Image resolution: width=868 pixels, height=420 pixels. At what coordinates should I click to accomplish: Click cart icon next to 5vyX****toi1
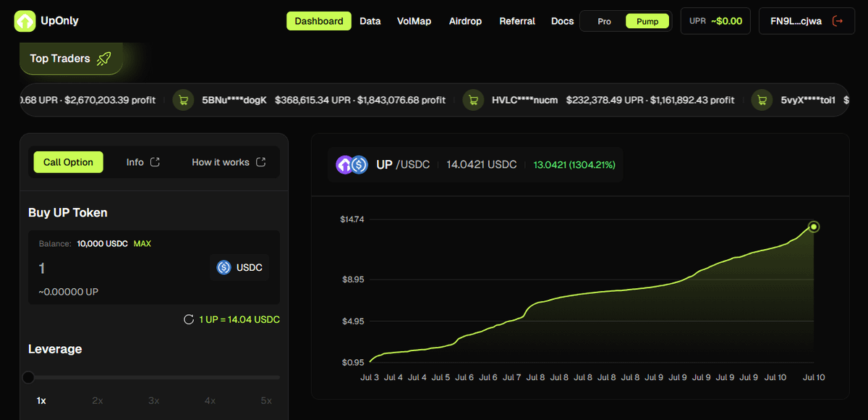point(762,100)
